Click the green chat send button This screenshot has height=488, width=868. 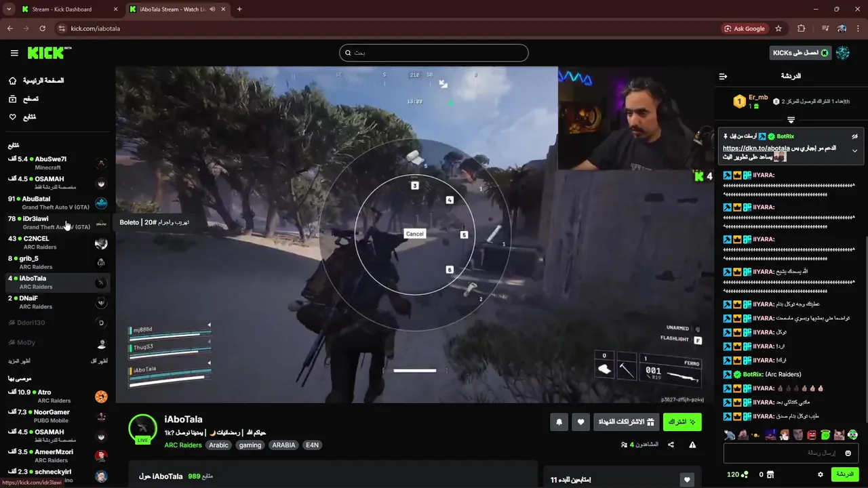point(845,474)
